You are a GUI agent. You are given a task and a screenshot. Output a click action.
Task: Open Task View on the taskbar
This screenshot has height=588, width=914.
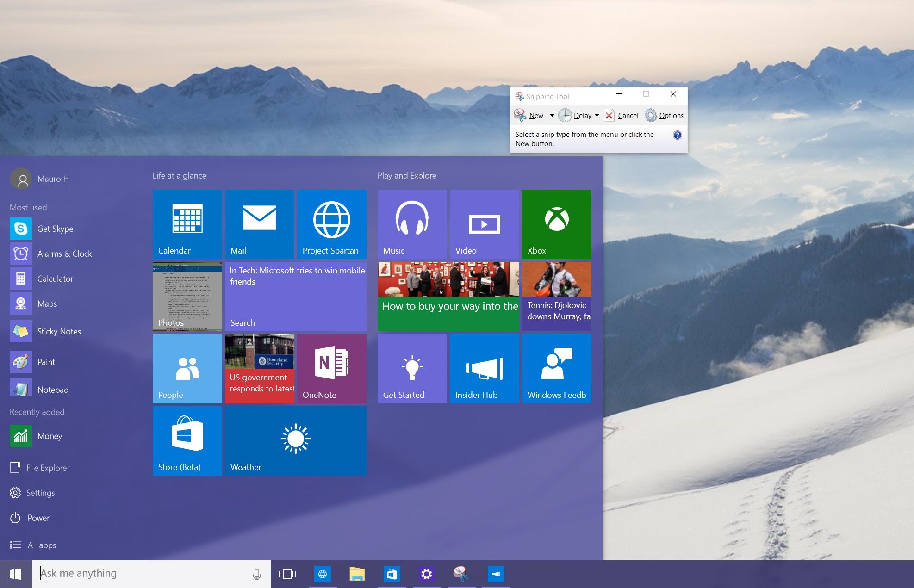click(287, 574)
